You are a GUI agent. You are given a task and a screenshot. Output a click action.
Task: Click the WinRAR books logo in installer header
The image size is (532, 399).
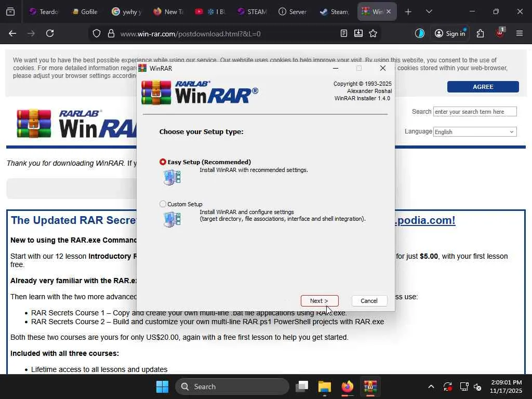click(156, 92)
